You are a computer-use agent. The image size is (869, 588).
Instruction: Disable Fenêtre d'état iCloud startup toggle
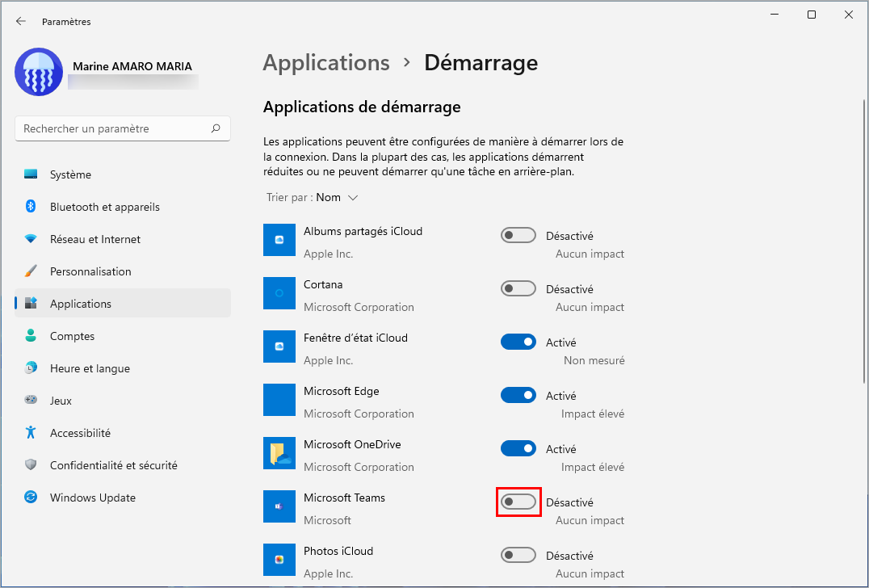point(518,342)
